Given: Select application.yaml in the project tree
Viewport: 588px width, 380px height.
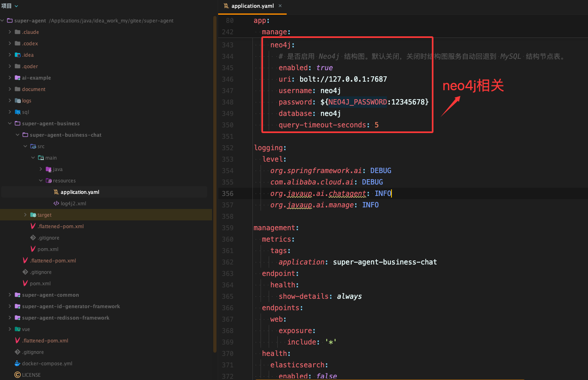Looking at the screenshot, I should click(80, 192).
